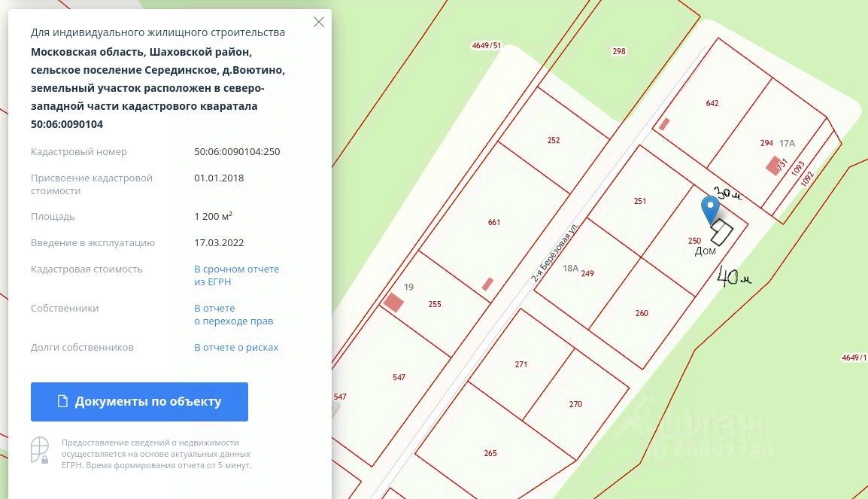Select parcel 271 on the map

click(x=521, y=364)
